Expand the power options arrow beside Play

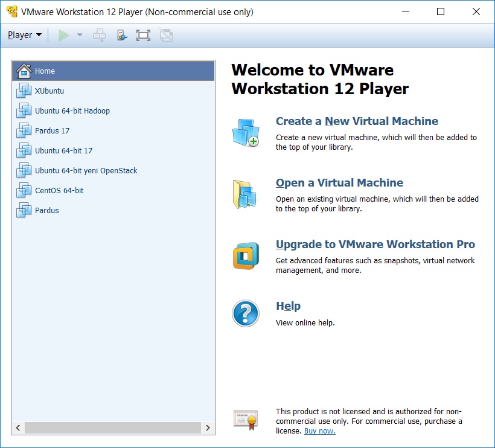[80, 35]
